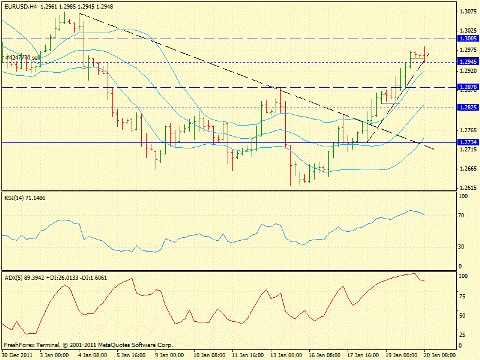Click the '16 Jan 08:00' time label
Image resolution: width=480 pixels, height=360 pixels.
point(324,355)
